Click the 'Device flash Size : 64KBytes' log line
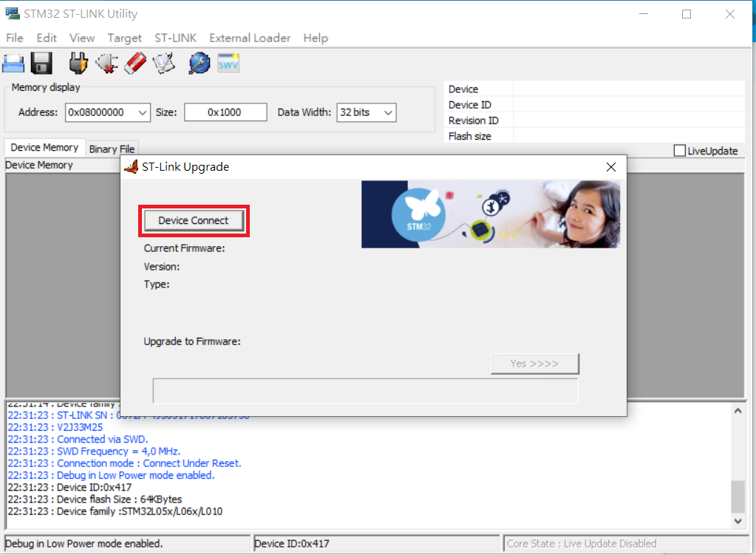This screenshot has height=555, width=756. click(95, 499)
